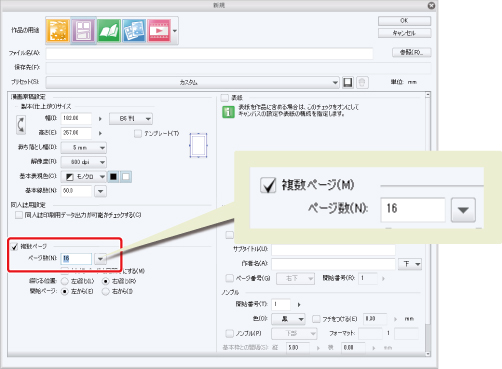Screen dimensions: 502x369
Task: Select the 右綴じ binding radio button
Action: pos(105,281)
